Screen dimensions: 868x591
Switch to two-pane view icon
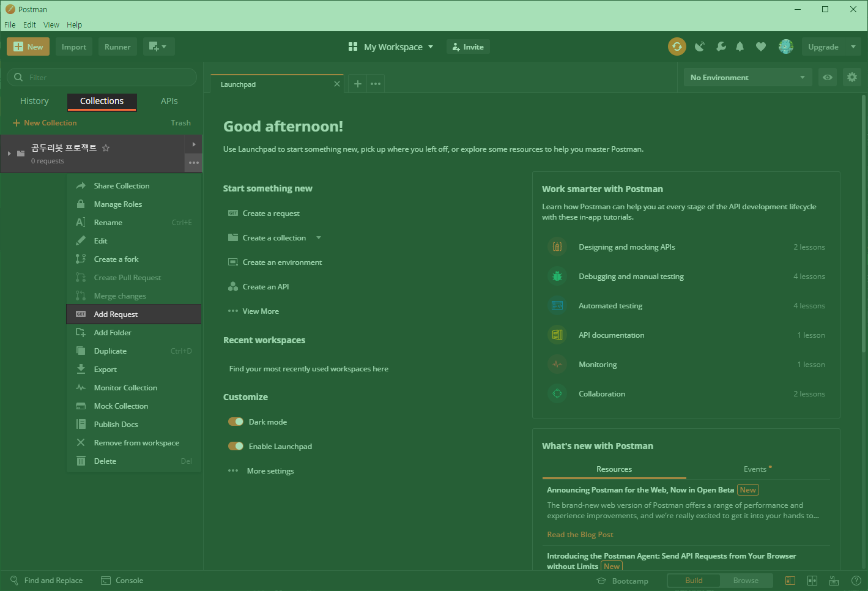pyautogui.click(x=812, y=581)
